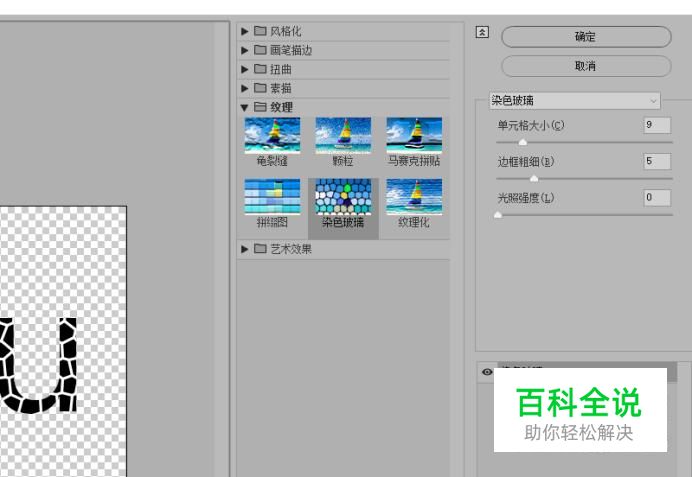Expand the 风格化 filter folder
Screen dimensions: 692x477
[244, 31]
